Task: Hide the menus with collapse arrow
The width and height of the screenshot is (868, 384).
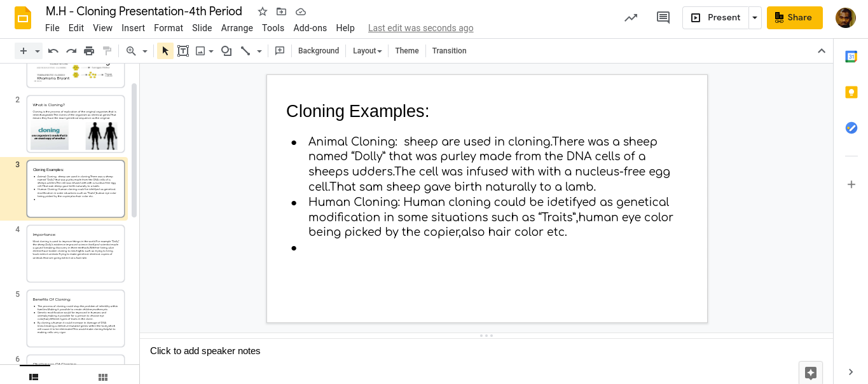Action: (x=822, y=51)
